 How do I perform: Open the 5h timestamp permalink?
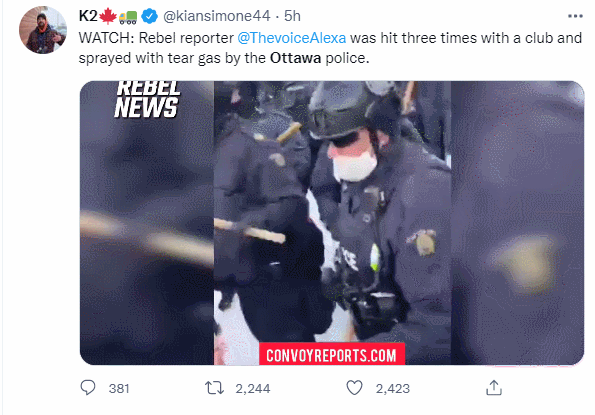click(x=292, y=16)
